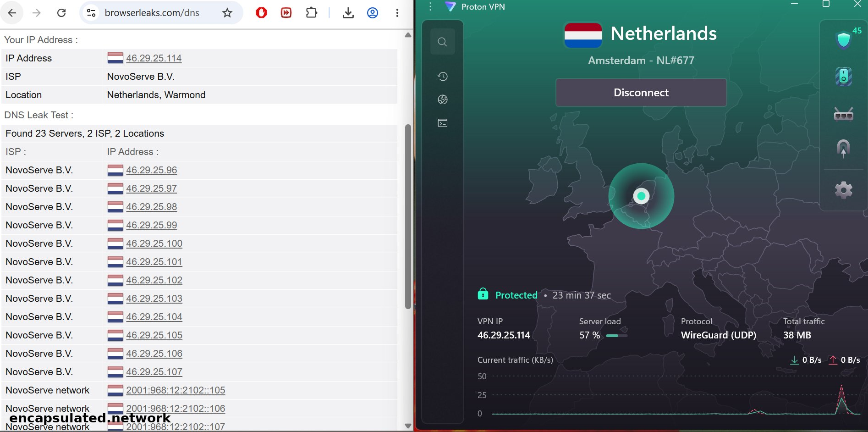Click the current traffic graph in Proton VPN
This screenshot has width=868, height=432.
pos(676,395)
